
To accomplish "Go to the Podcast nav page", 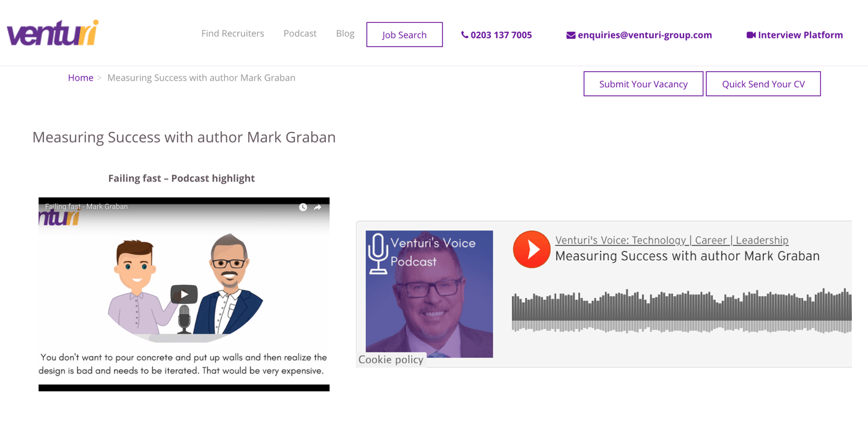I will coord(300,33).
